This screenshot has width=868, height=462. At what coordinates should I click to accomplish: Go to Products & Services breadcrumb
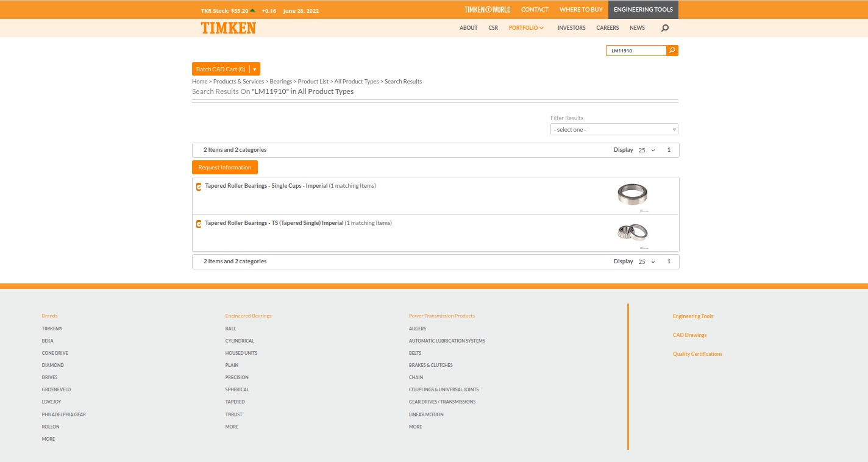(x=239, y=82)
